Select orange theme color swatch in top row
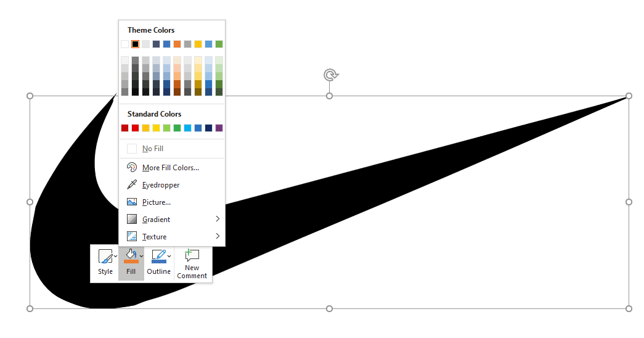Viewport: 644px width, 338px height. click(177, 44)
